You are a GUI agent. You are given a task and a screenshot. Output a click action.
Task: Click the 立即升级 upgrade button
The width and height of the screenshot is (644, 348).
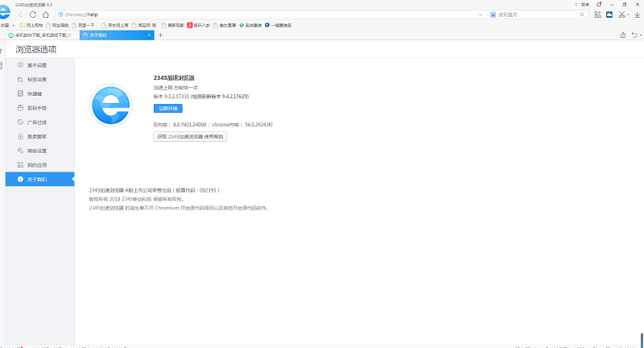click(x=168, y=109)
